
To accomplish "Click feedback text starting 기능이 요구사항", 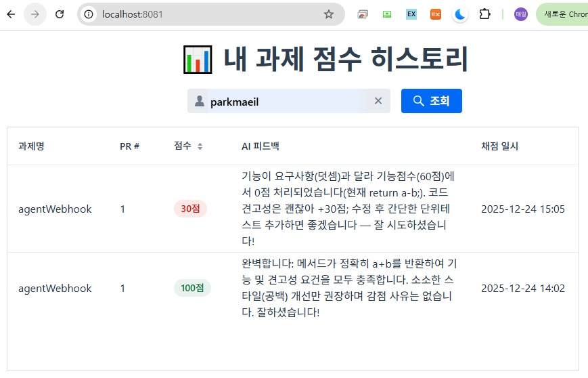I will click(x=348, y=209).
